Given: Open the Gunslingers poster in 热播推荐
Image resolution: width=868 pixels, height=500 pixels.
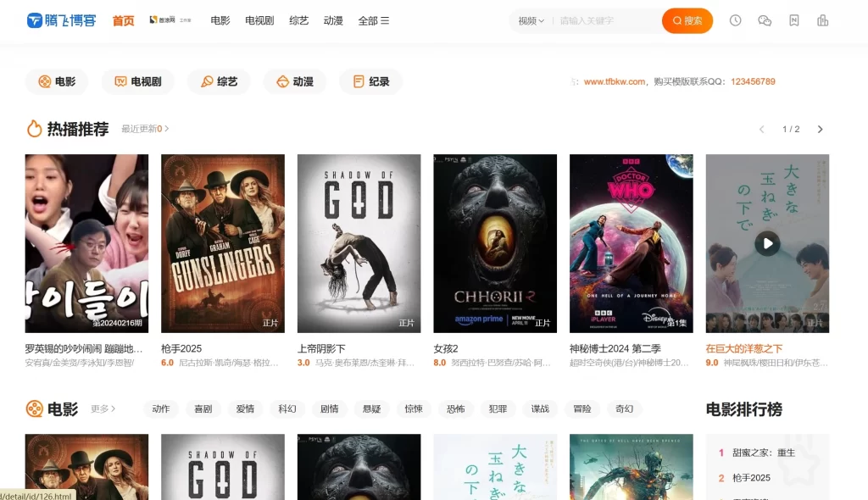Looking at the screenshot, I should click(223, 243).
